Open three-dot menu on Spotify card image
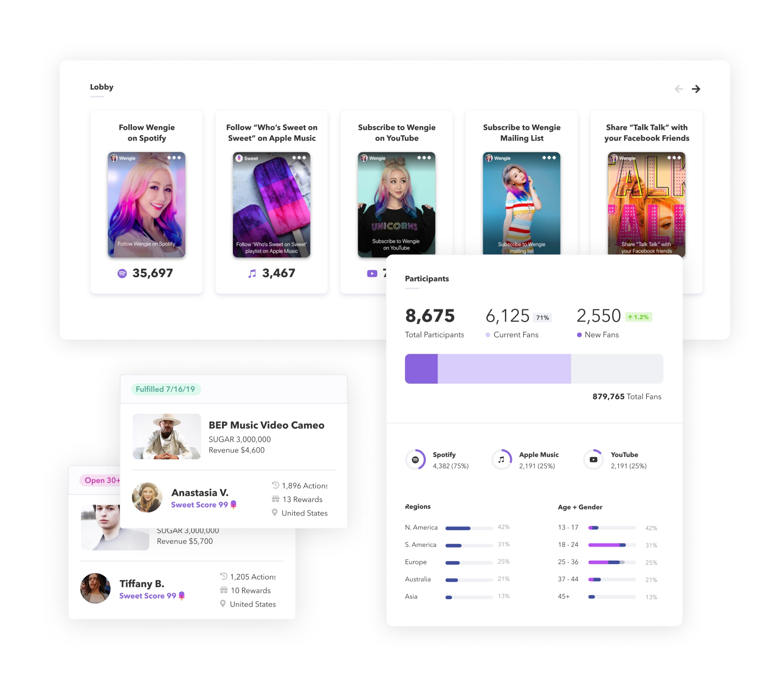This screenshot has width=784, height=689. tap(174, 158)
